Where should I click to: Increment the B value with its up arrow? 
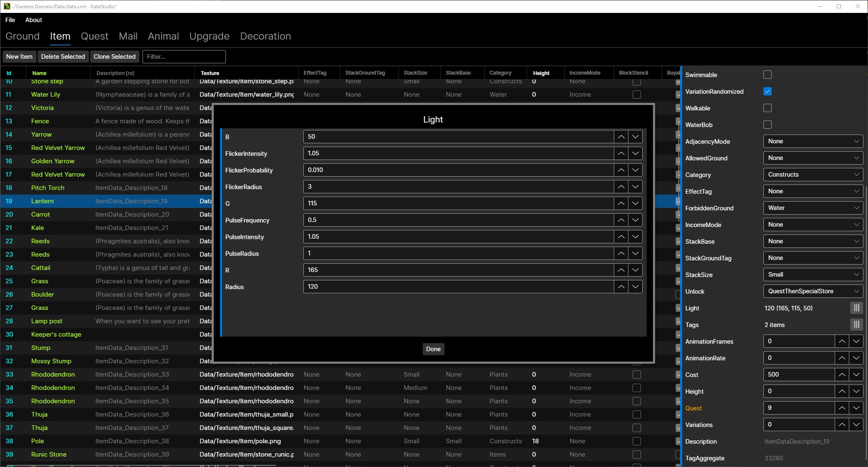point(621,136)
